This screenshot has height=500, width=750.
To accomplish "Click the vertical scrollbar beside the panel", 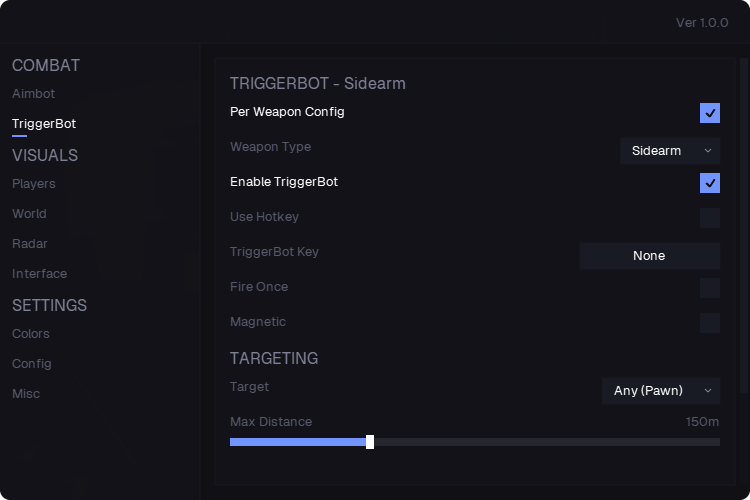I will pos(744,225).
